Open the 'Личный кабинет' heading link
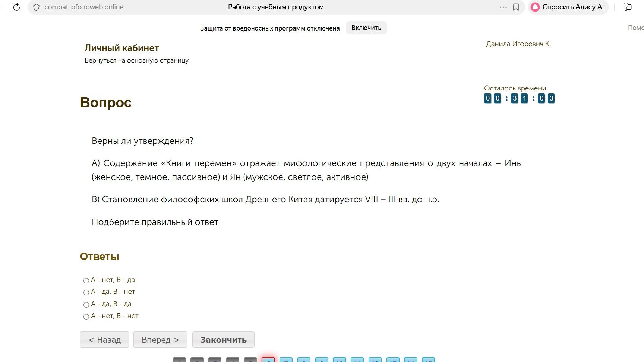 coord(121,48)
